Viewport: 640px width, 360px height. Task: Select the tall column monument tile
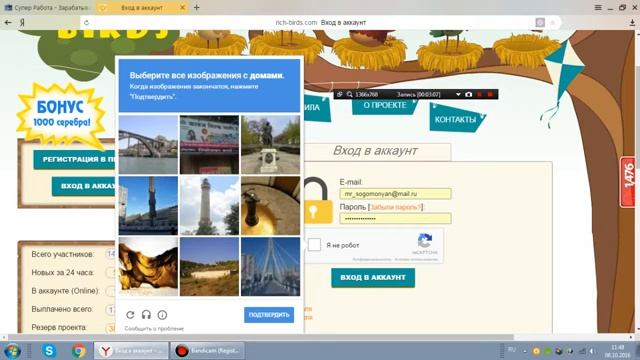click(148, 206)
